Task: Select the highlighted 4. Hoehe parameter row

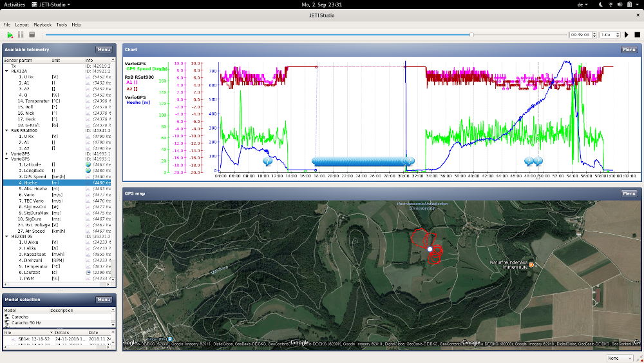Action: pyautogui.click(x=57, y=182)
